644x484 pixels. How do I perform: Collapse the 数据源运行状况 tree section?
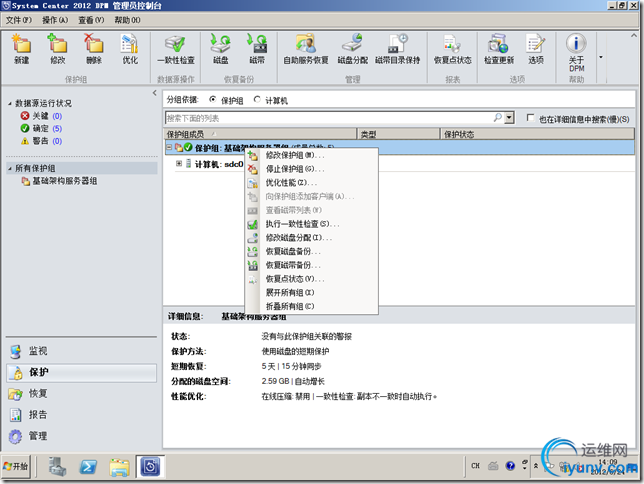[9, 104]
